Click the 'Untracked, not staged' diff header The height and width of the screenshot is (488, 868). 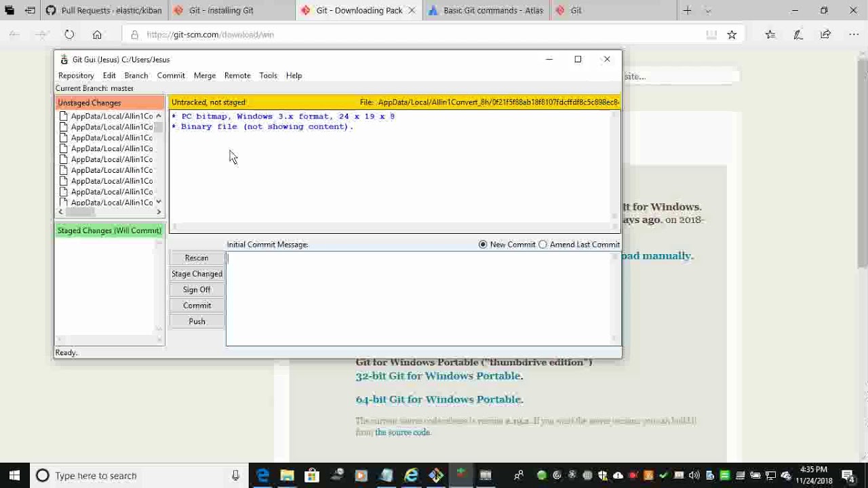pyautogui.click(x=209, y=102)
